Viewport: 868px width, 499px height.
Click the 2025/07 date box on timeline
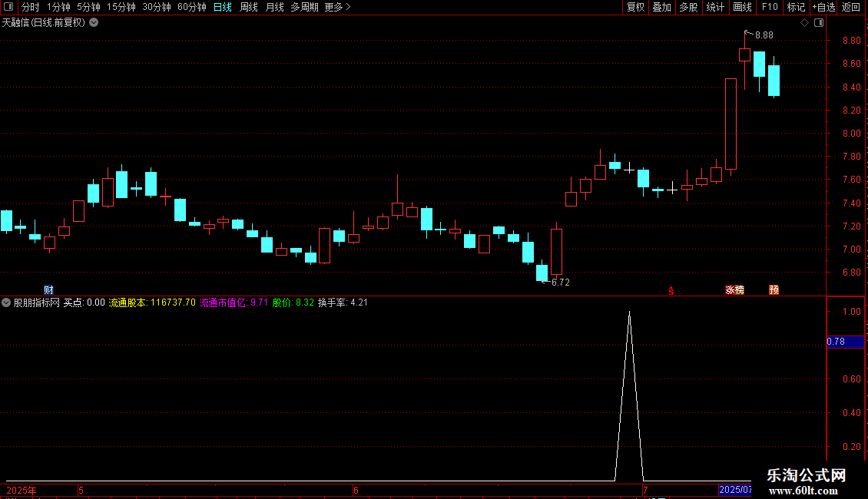(735, 490)
